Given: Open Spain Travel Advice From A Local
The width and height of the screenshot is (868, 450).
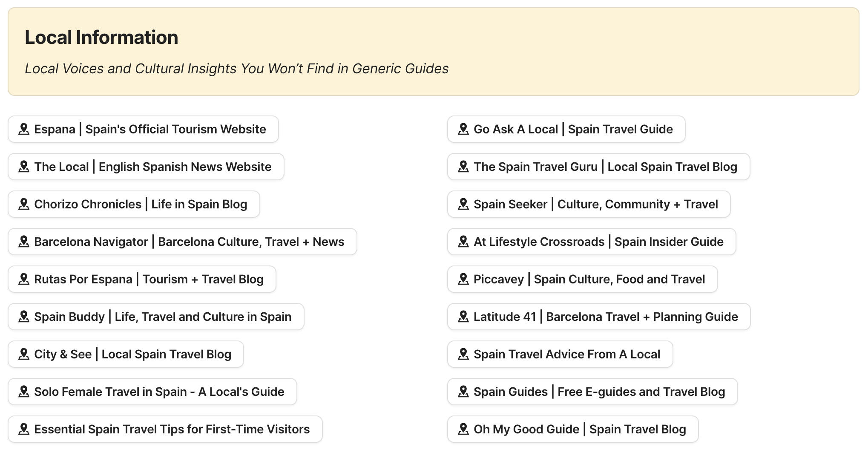Looking at the screenshot, I should (559, 354).
